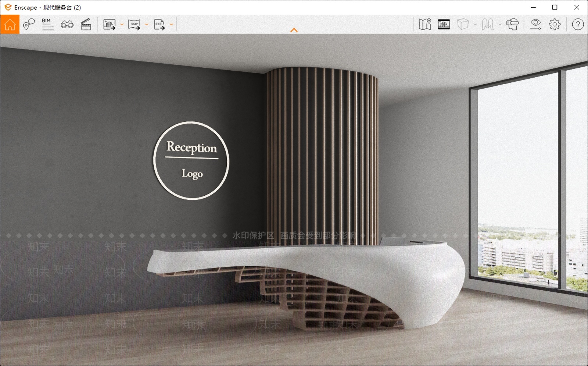Click the Enscape logo in title bar
Screen dimensions: 588x366
pyautogui.click(x=8, y=7)
